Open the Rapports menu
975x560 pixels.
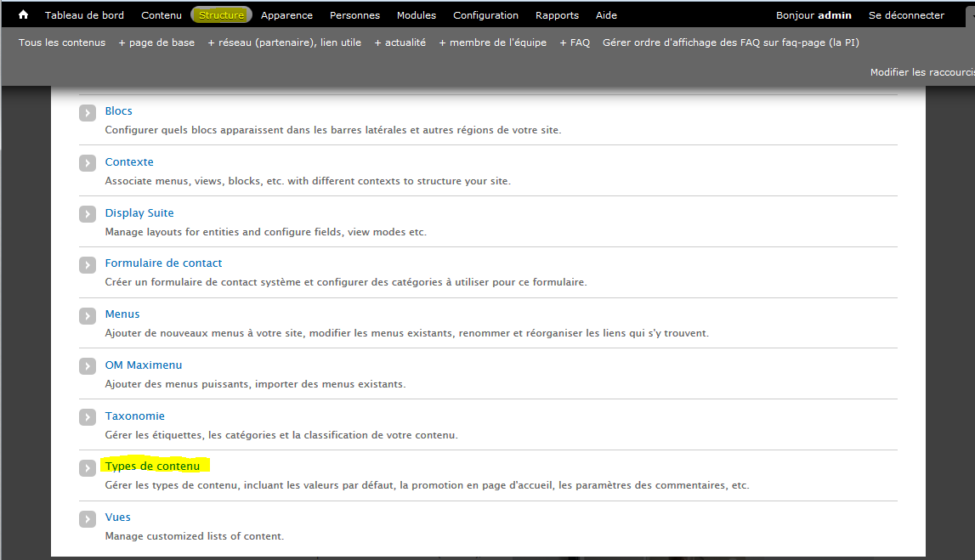[557, 15]
